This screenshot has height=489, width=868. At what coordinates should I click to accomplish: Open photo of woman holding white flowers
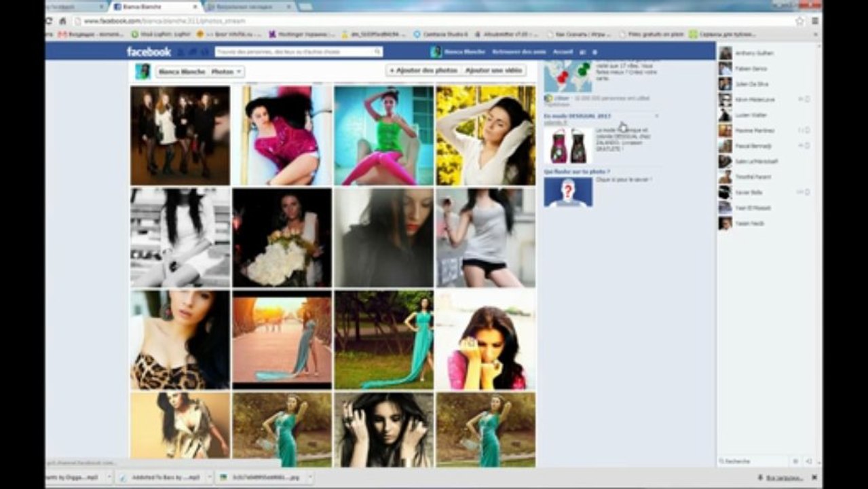282,238
